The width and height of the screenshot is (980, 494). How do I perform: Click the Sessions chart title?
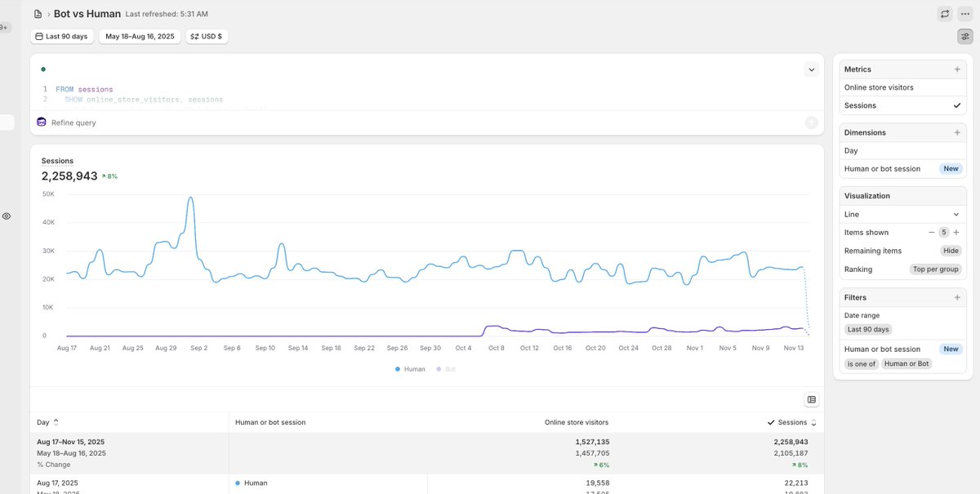(x=57, y=161)
